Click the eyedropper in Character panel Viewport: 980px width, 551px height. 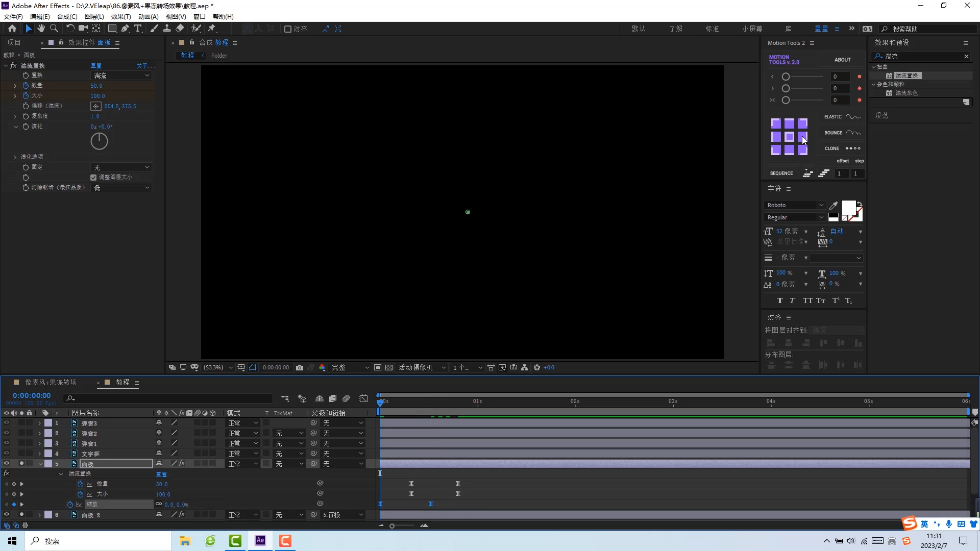pyautogui.click(x=834, y=205)
